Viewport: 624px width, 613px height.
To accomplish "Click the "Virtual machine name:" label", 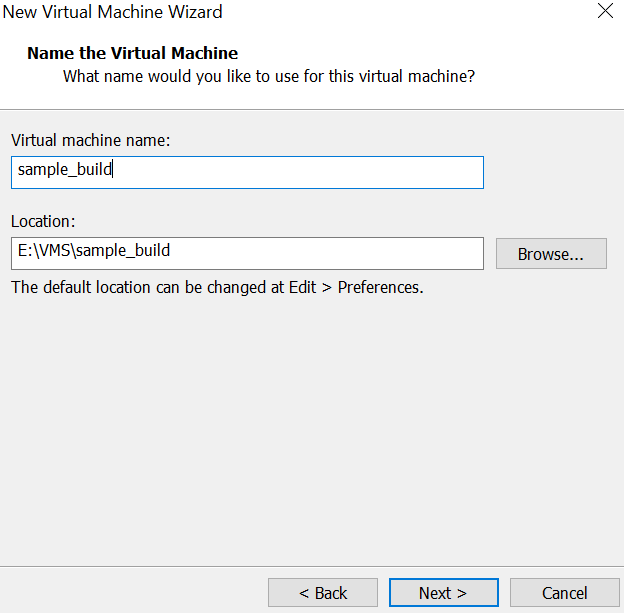I will tap(91, 141).
